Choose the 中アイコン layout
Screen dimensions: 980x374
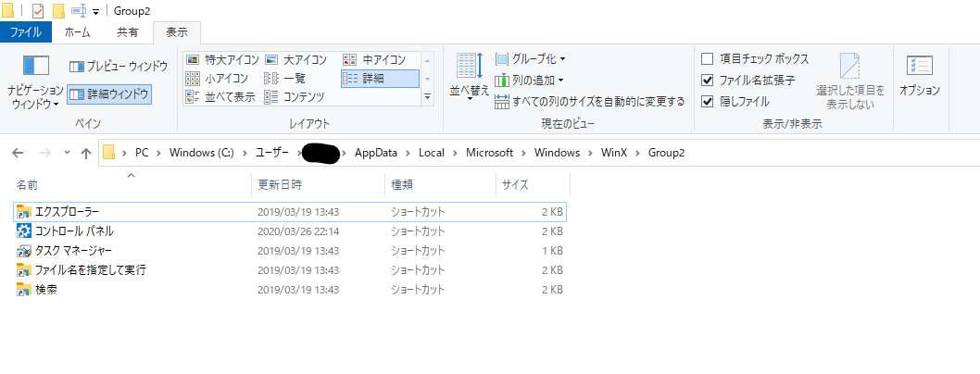375,60
